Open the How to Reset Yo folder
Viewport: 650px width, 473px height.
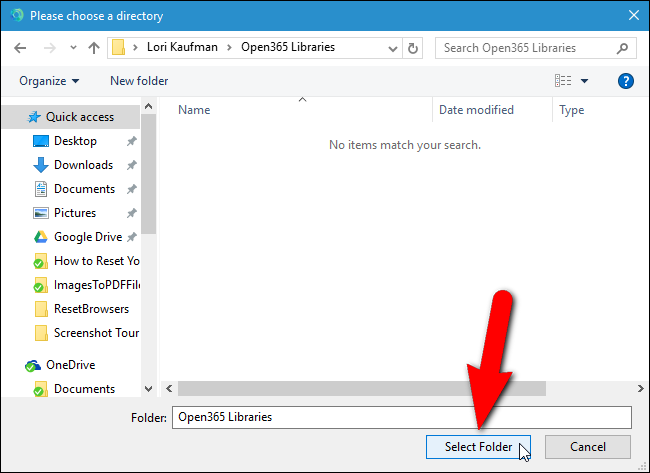97,261
